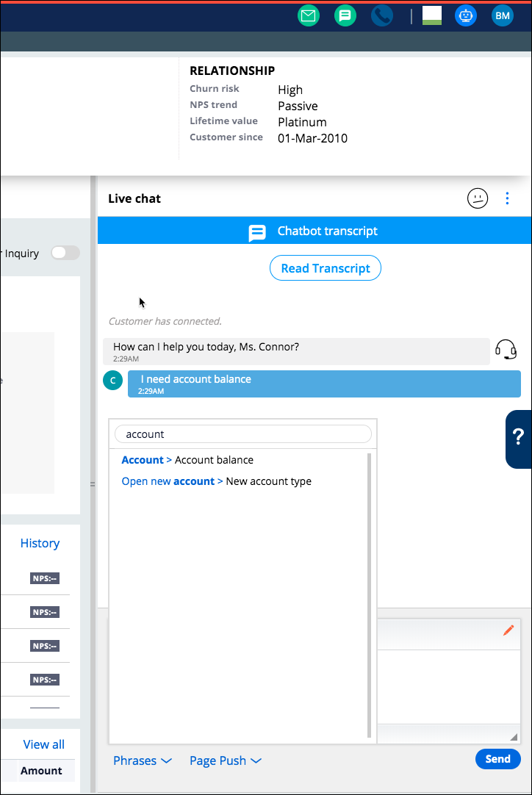Image resolution: width=532 pixels, height=795 pixels.
Task: Expand the Phrases dropdown
Action: point(142,760)
